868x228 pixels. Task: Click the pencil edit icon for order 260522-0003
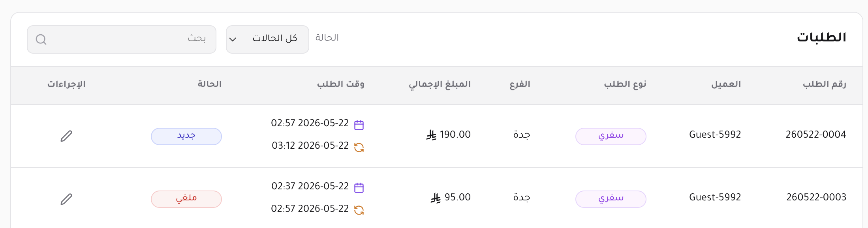tap(66, 199)
